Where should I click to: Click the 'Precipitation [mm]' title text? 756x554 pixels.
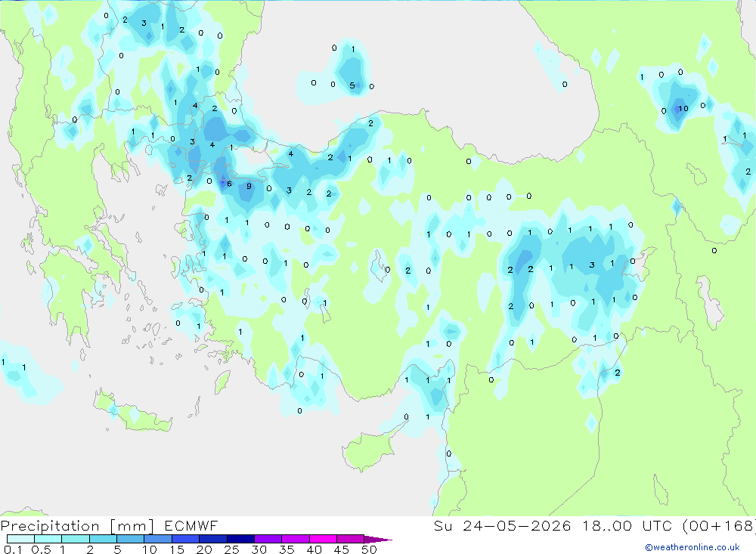(x=77, y=526)
